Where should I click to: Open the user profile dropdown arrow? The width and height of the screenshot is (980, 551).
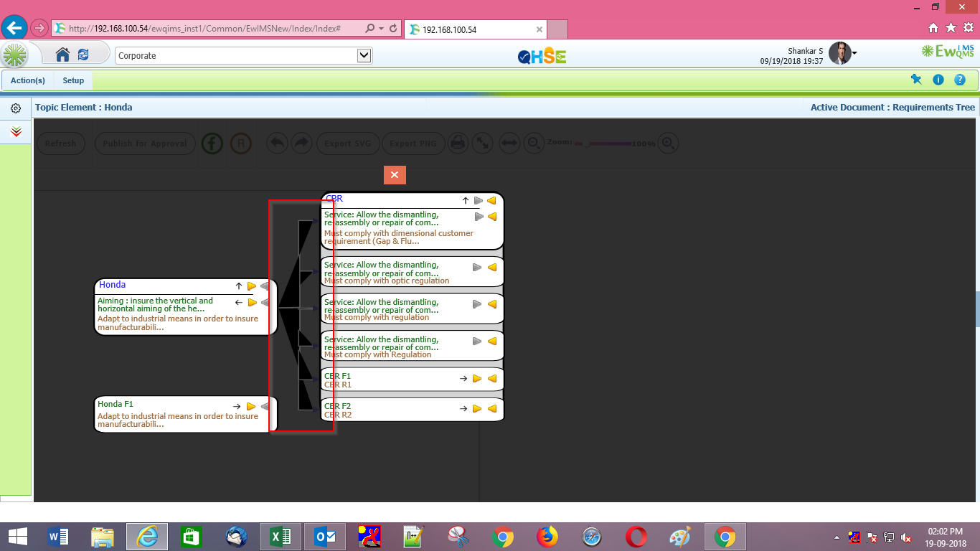tap(854, 54)
